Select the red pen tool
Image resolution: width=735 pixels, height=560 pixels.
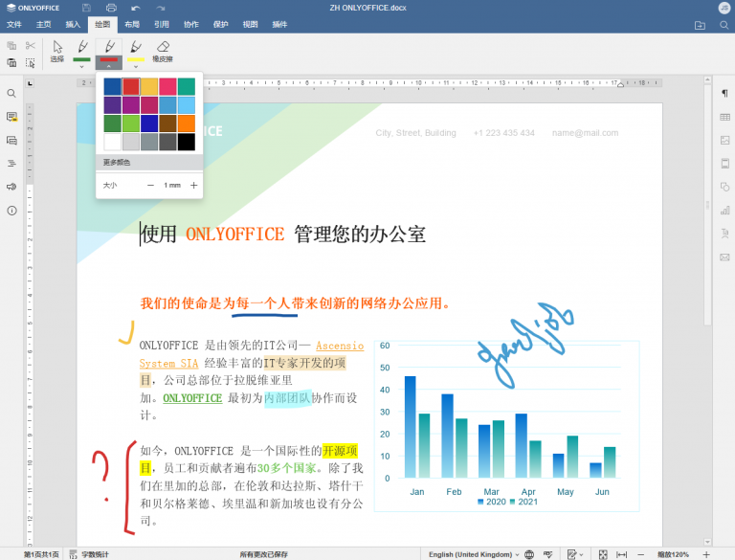coord(109,49)
